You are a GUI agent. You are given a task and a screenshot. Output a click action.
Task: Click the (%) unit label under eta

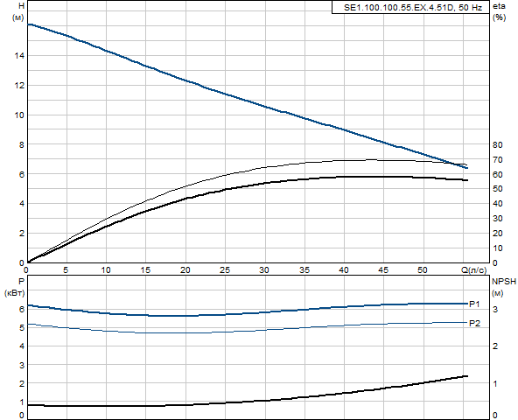tap(499, 17)
